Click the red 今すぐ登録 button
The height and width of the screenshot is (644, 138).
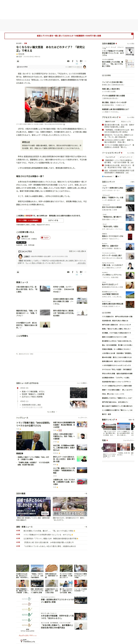(29, 220)
